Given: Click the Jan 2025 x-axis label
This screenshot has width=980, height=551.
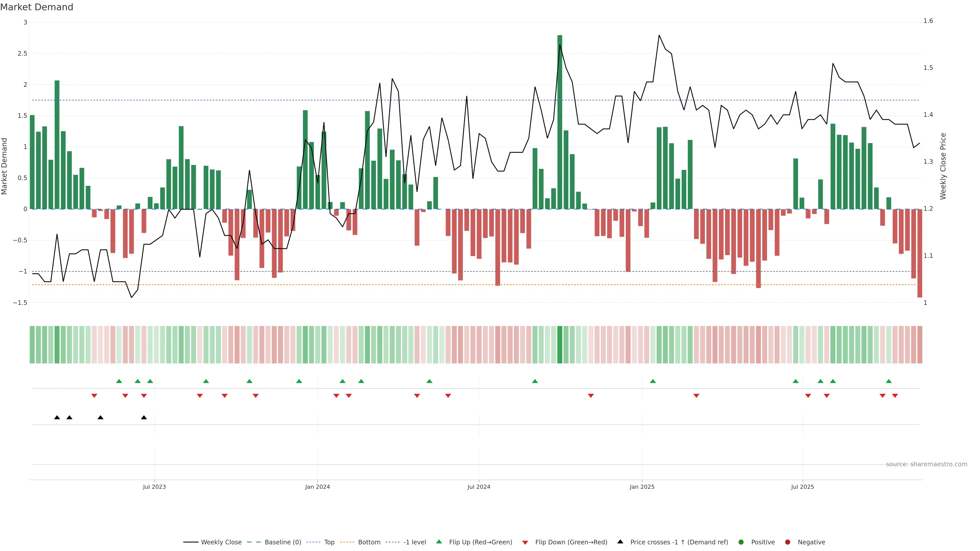Looking at the screenshot, I should tap(642, 487).
